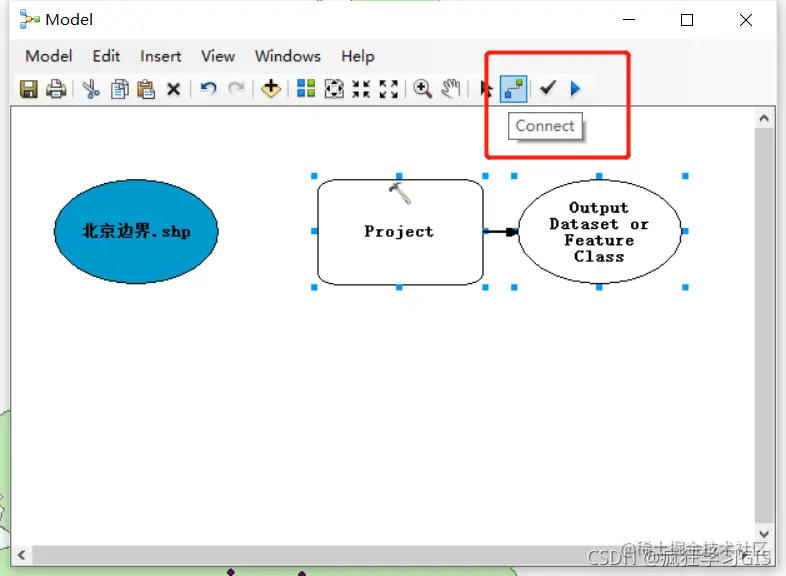Close the Model window

pyautogui.click(x=746, y=20)
